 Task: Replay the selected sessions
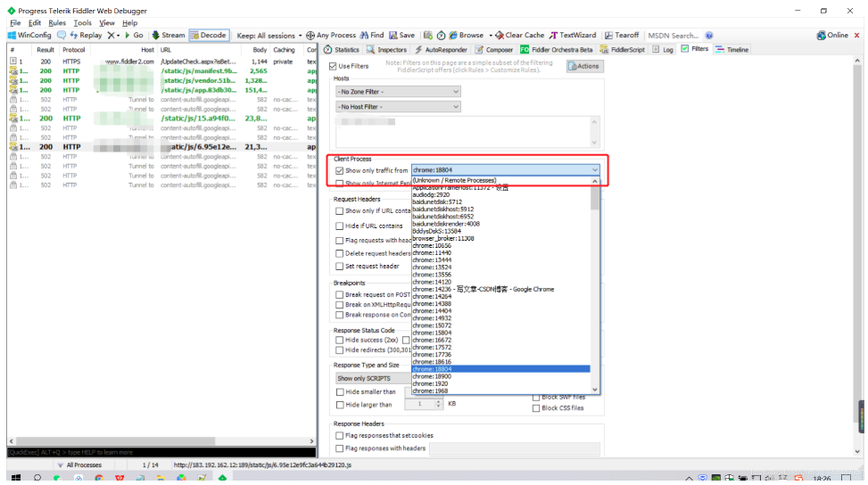86,35
